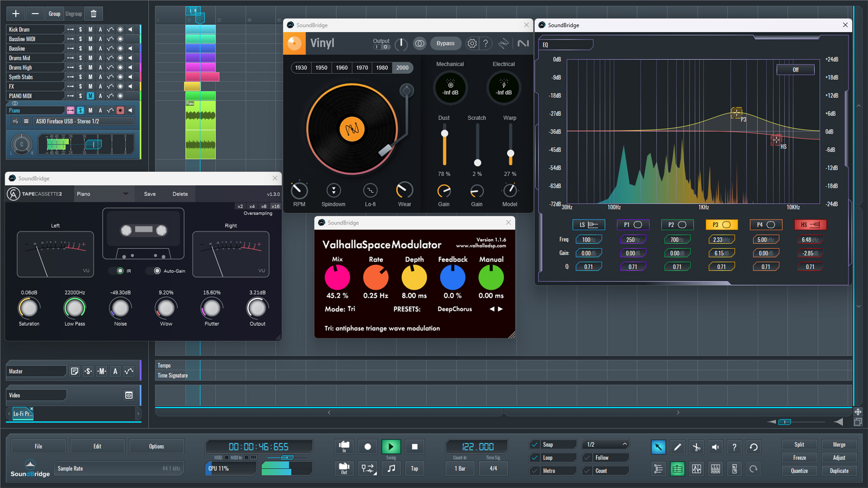Open the 1 Bar count-in selector
The width and height of the screenshot is (868, 488).
tap(460, 469)
